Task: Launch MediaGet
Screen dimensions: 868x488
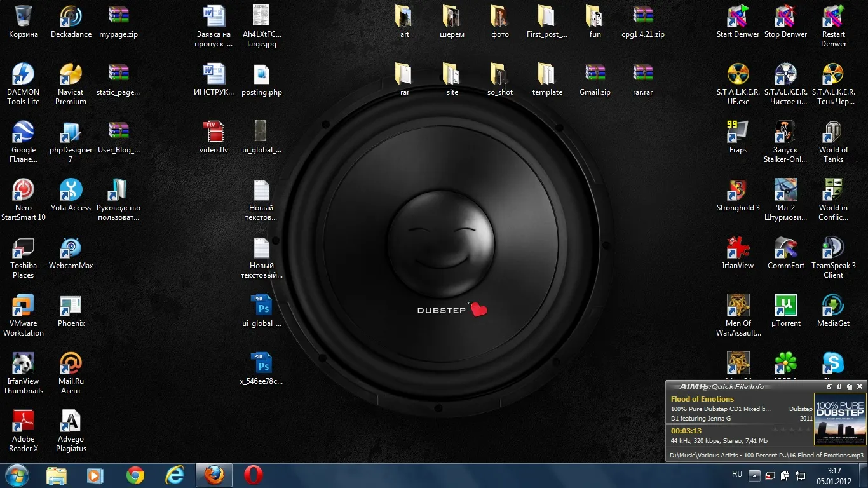Action: tap(833, 311)
